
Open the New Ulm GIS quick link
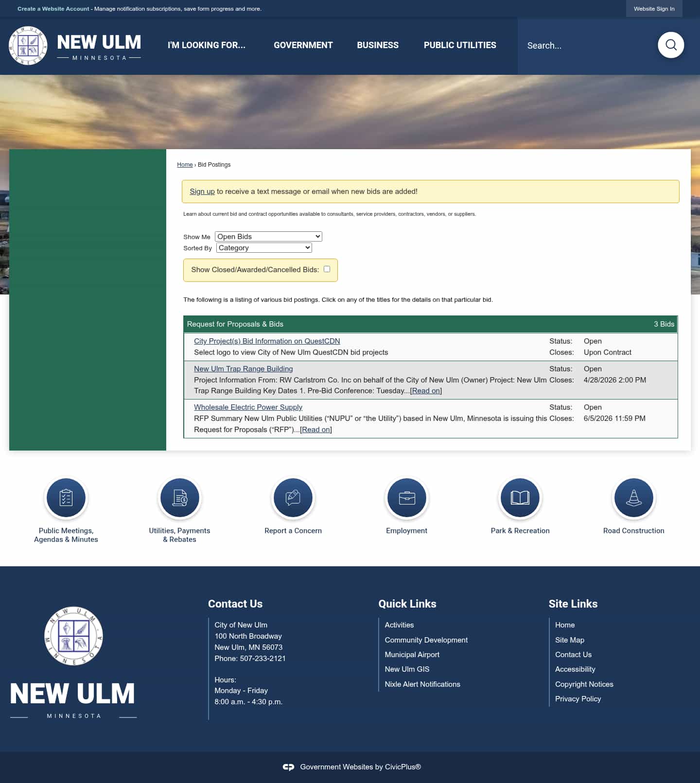(x=407, y=669)
